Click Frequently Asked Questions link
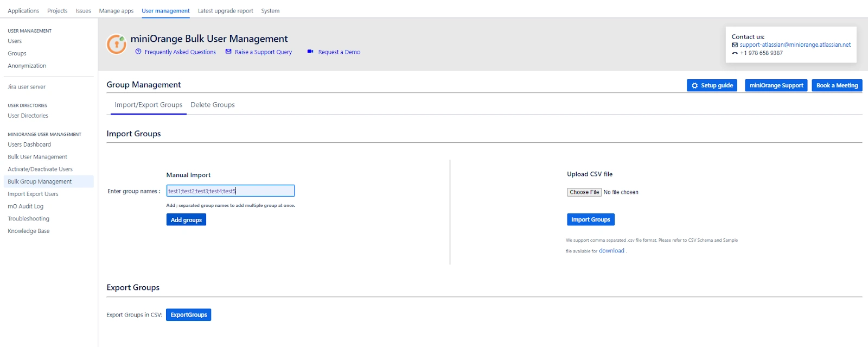 (x=180, y=52)
